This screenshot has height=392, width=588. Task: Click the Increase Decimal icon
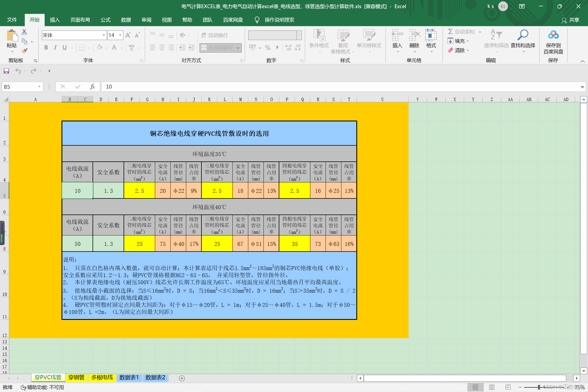[x=288, y=48]
